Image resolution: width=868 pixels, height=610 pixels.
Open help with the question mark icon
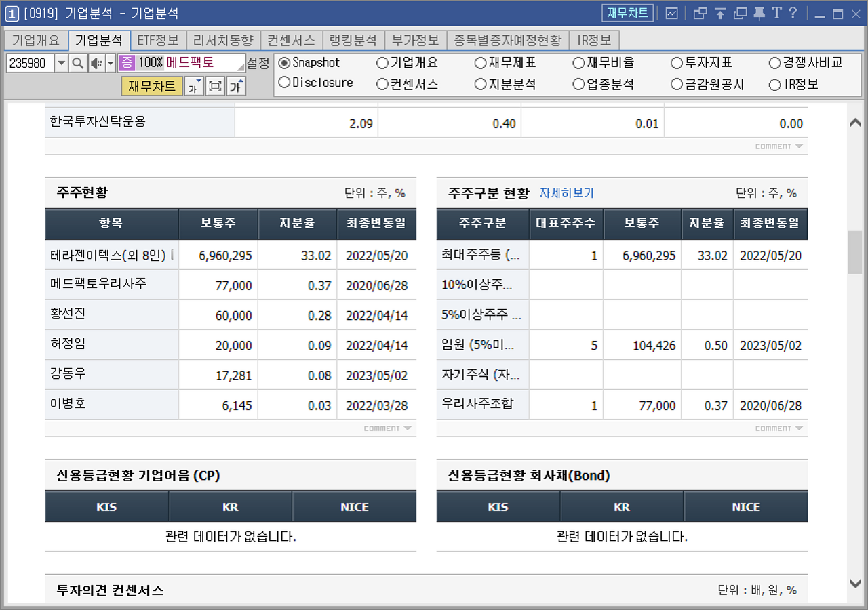click(792, 14)
